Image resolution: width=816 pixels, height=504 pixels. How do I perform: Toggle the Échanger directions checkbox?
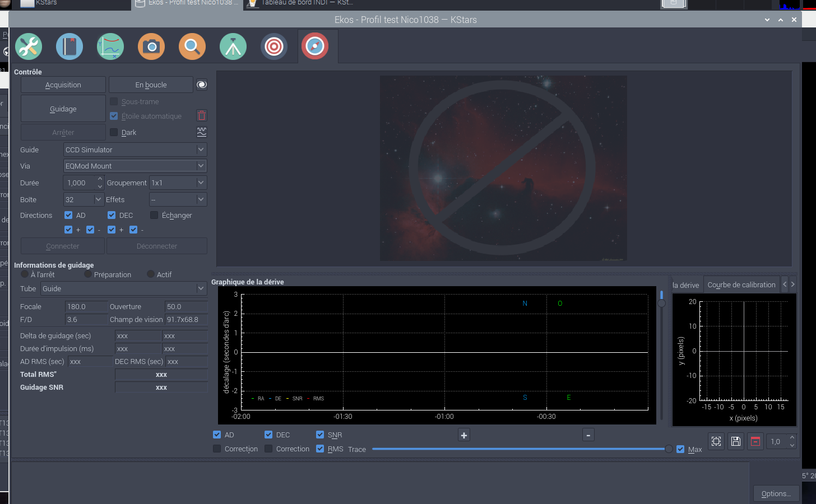coord(155,216)
